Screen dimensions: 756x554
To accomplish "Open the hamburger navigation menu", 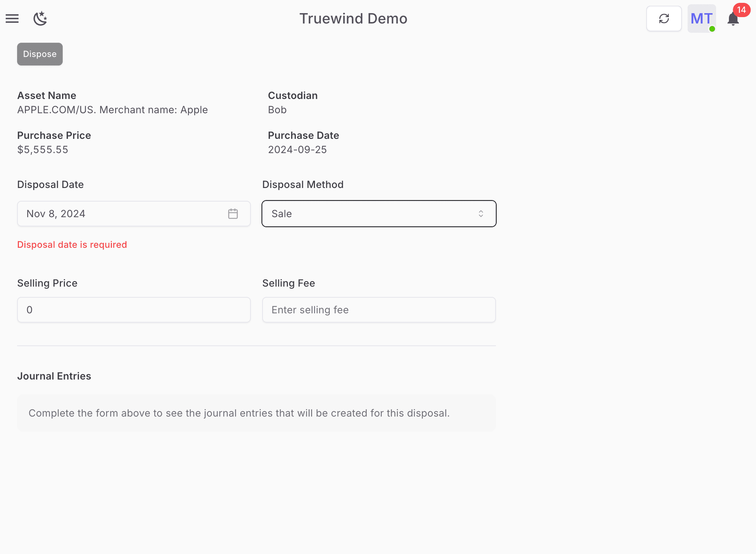I will coord(12,19).
